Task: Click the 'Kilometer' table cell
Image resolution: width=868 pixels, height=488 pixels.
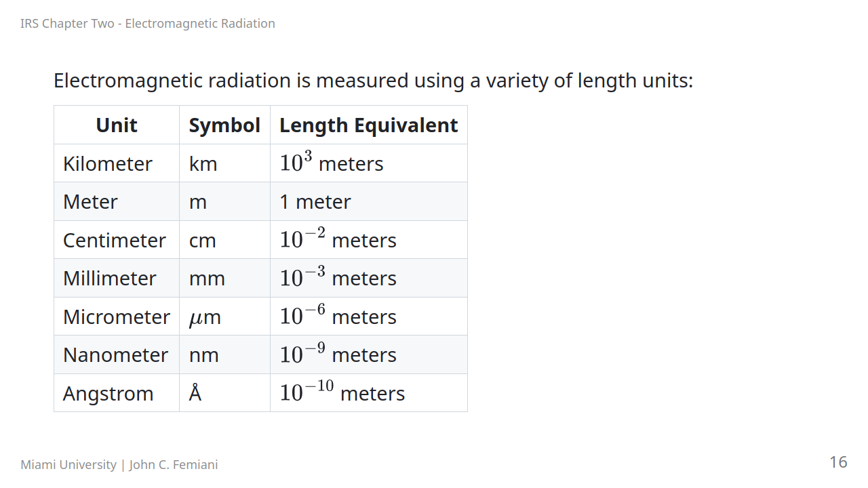Action: point(108,164)
